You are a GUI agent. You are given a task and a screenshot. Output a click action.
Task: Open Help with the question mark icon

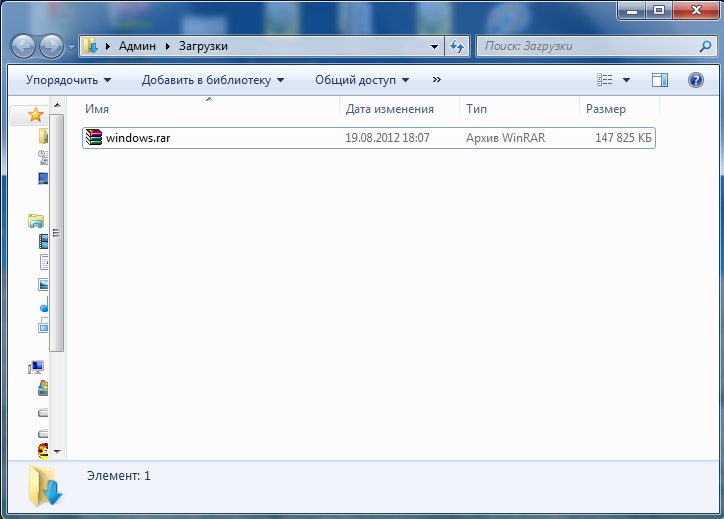695,80
